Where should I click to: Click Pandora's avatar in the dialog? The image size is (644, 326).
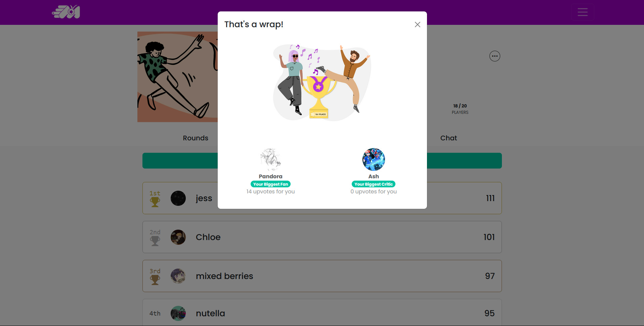click(x=270, y=159)
